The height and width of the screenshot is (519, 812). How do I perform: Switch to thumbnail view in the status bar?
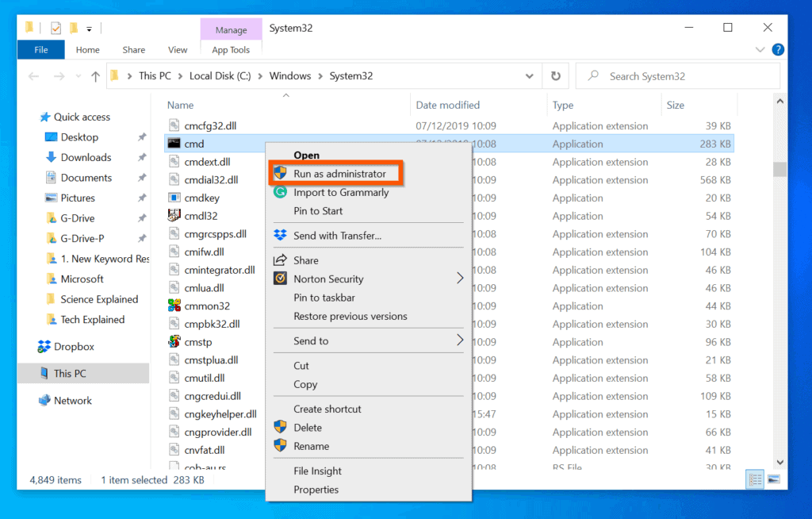coord(773,479)
